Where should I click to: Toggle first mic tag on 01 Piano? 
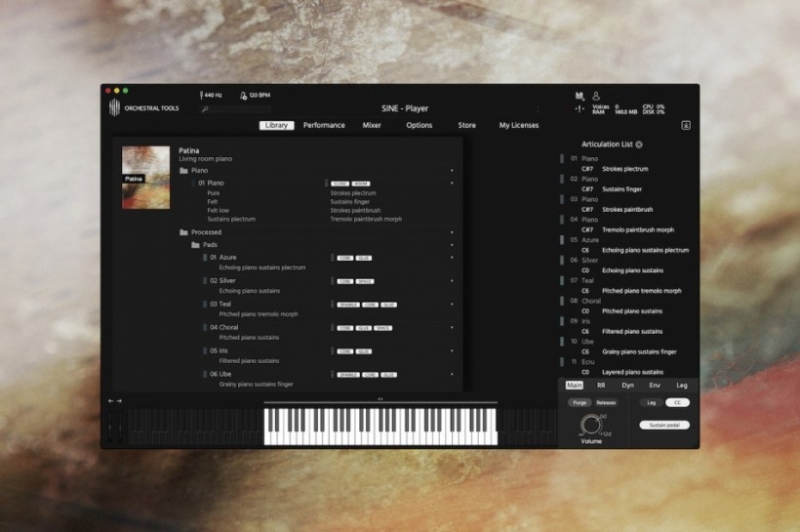coord(340,184)
